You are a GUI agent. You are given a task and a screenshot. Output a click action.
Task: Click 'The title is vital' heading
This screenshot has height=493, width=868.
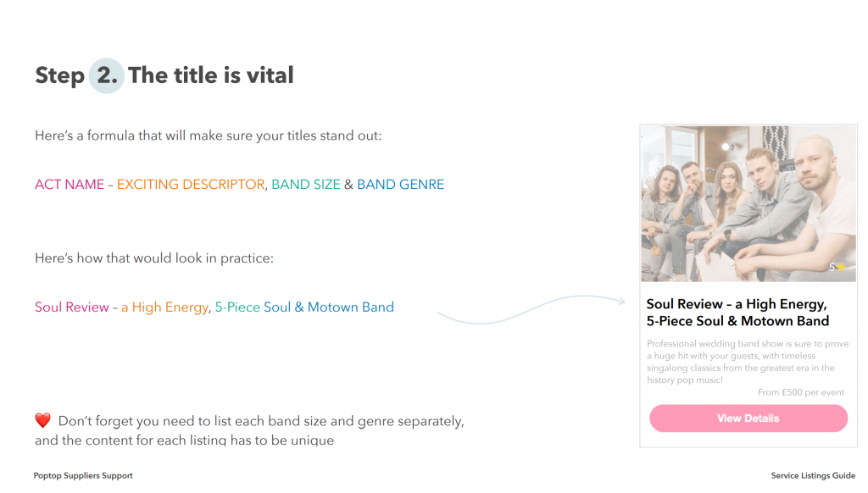click(x=210, y=75)
